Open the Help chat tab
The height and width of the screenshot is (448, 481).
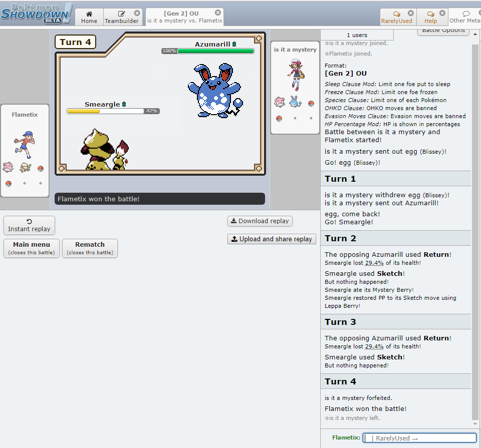(431, 17)
